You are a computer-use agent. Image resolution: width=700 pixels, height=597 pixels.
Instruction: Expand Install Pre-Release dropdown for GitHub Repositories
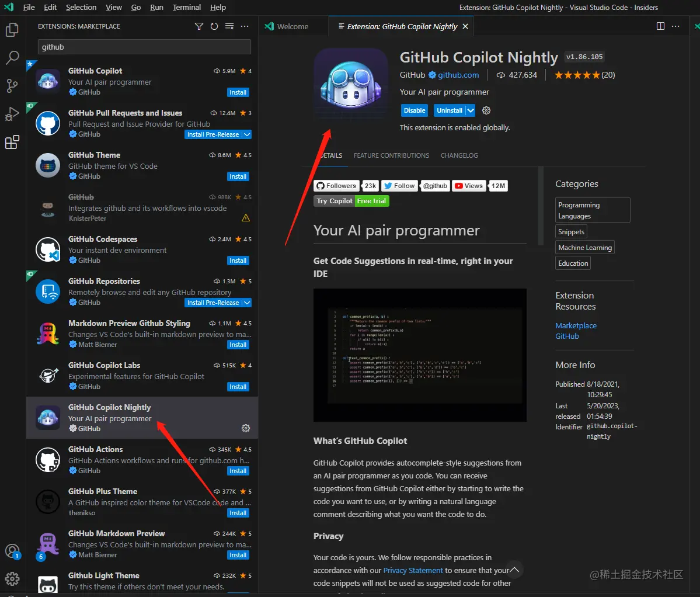pos(247,303)
